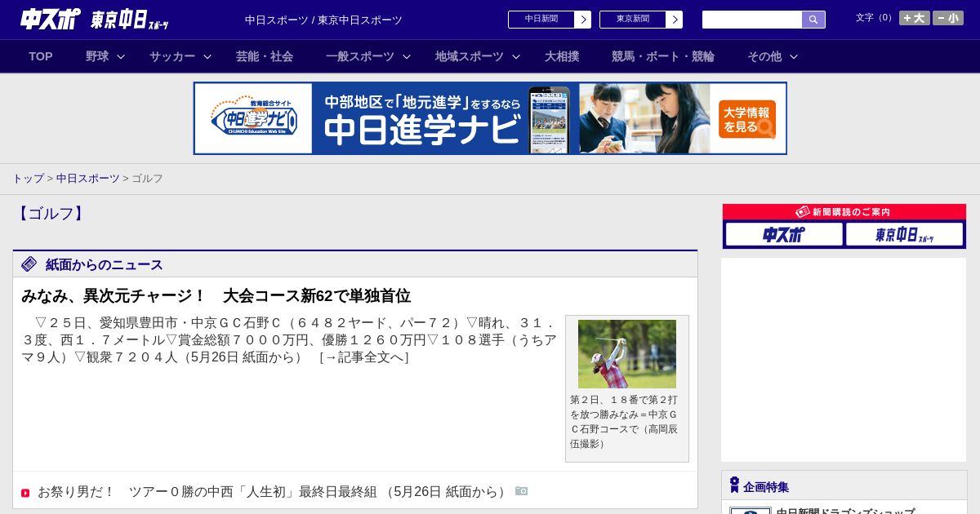Click the arrow beside 東京新聞
The image size is (980, 514).
point(675,20)
